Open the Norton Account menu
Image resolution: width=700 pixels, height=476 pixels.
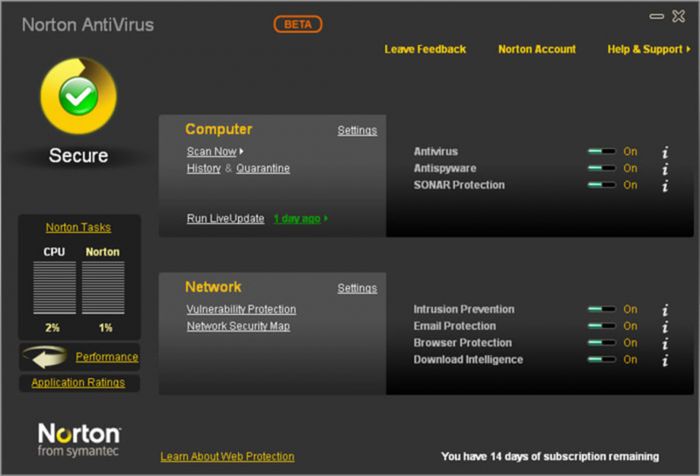(x=537, y=49)
